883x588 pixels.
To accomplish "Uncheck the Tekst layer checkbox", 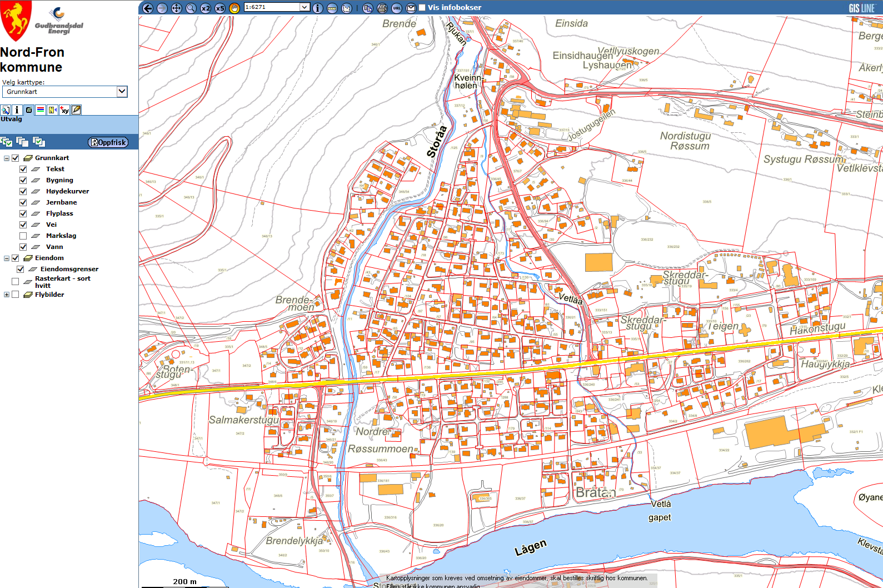I will click(23, 169).
